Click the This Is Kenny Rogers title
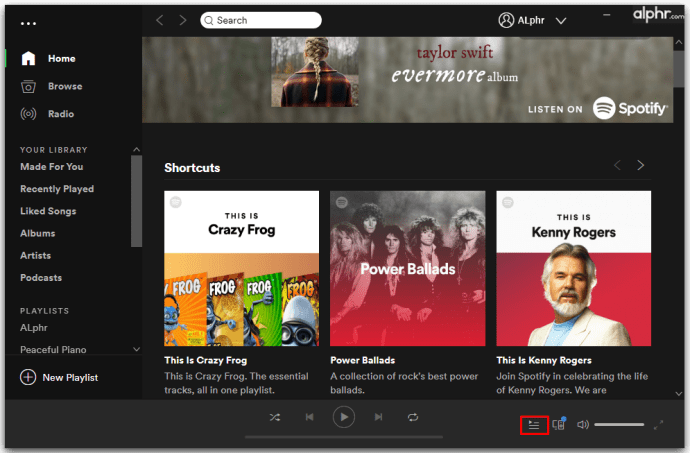Image resolution: width=690 pixels, height=453 pixels. click(x=544, y=360)
